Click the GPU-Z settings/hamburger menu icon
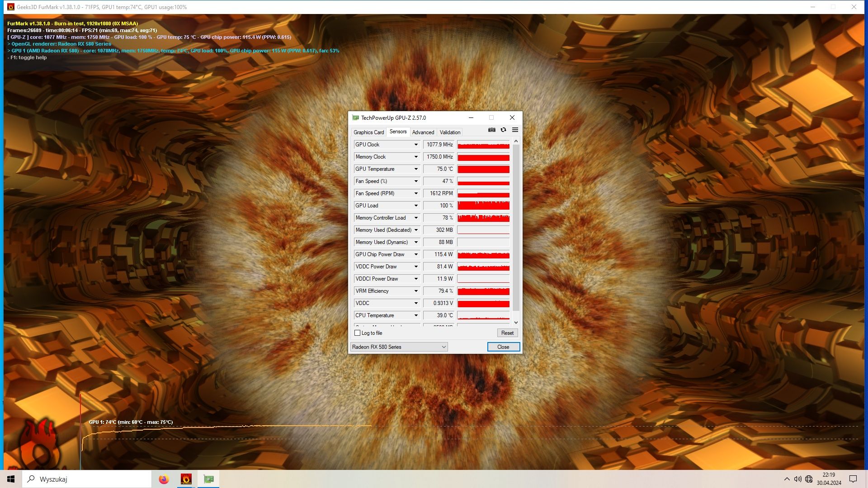868x488 pixels. click(515, 130)
